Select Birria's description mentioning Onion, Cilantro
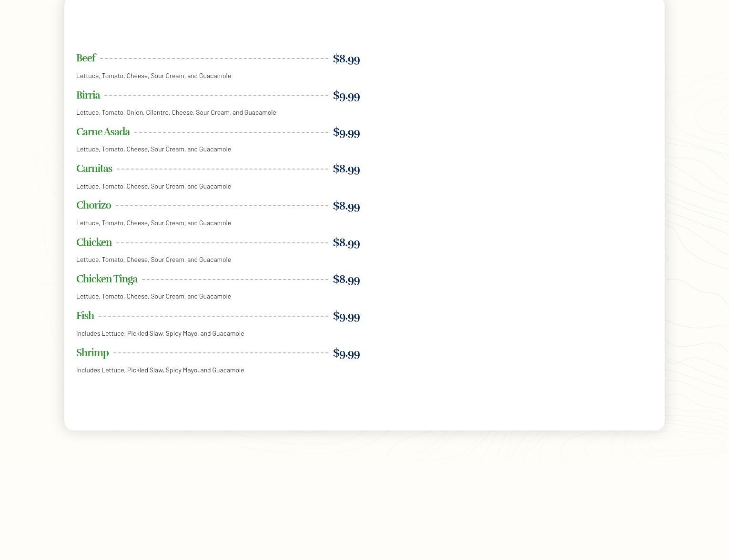The width and height of the screenshot is (729, 560). [x=176, y=112]
